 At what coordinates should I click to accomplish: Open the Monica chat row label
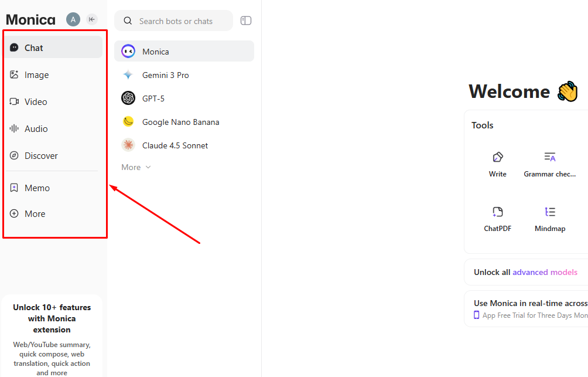click(x=156, y=52)
